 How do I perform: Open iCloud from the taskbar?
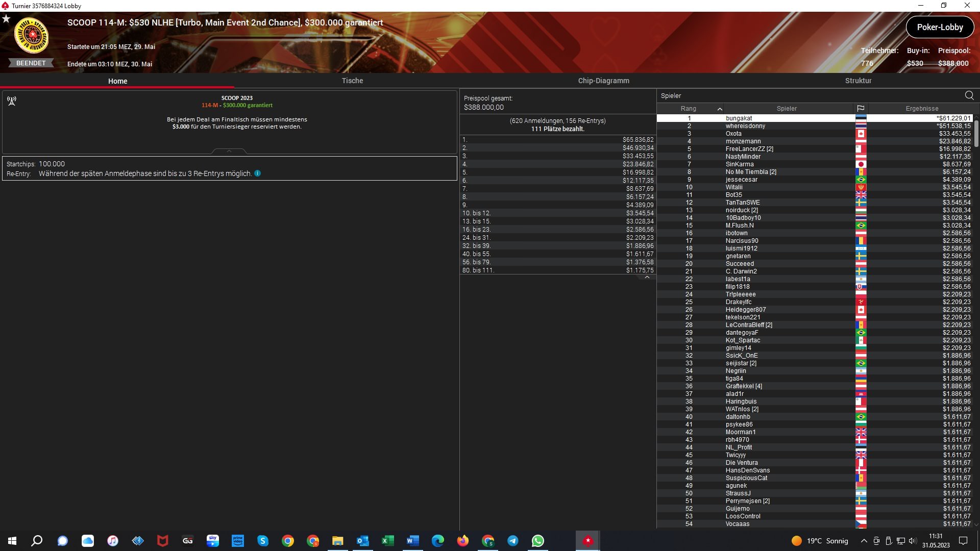88,541
